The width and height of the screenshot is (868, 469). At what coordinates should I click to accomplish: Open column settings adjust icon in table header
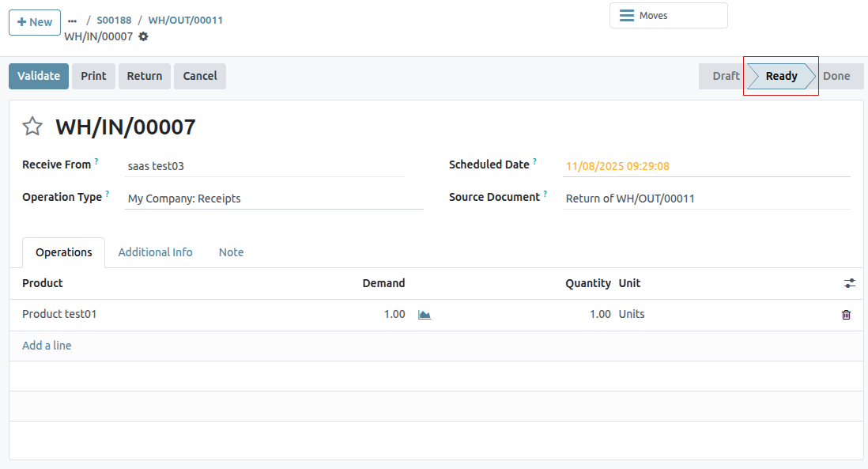coord(849,283)
